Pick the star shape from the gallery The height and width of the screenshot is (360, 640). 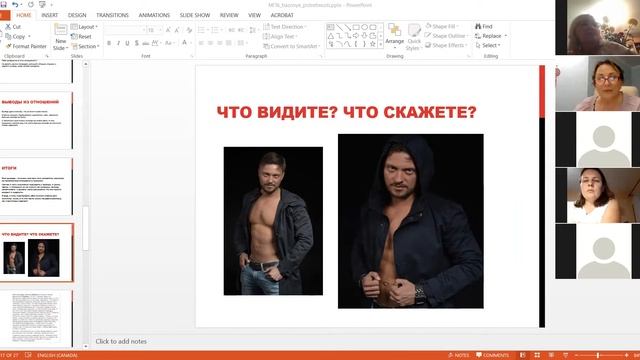point(373,44)
